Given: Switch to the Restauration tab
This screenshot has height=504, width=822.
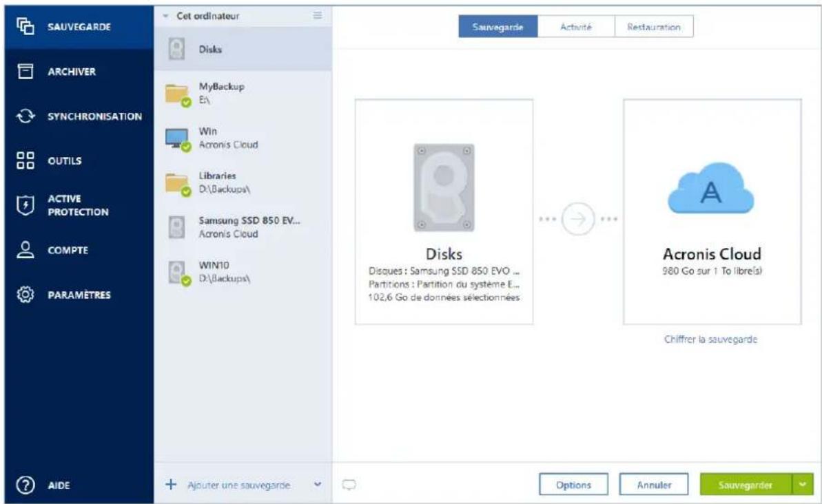Looking at the screenshot, I should [654, 27].
